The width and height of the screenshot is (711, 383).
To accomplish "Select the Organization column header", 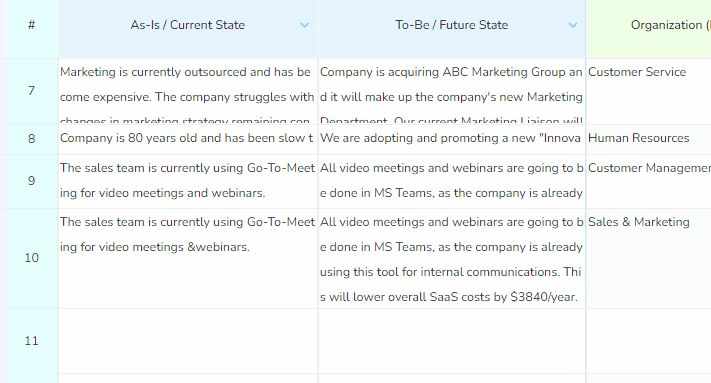I will 649,25.
